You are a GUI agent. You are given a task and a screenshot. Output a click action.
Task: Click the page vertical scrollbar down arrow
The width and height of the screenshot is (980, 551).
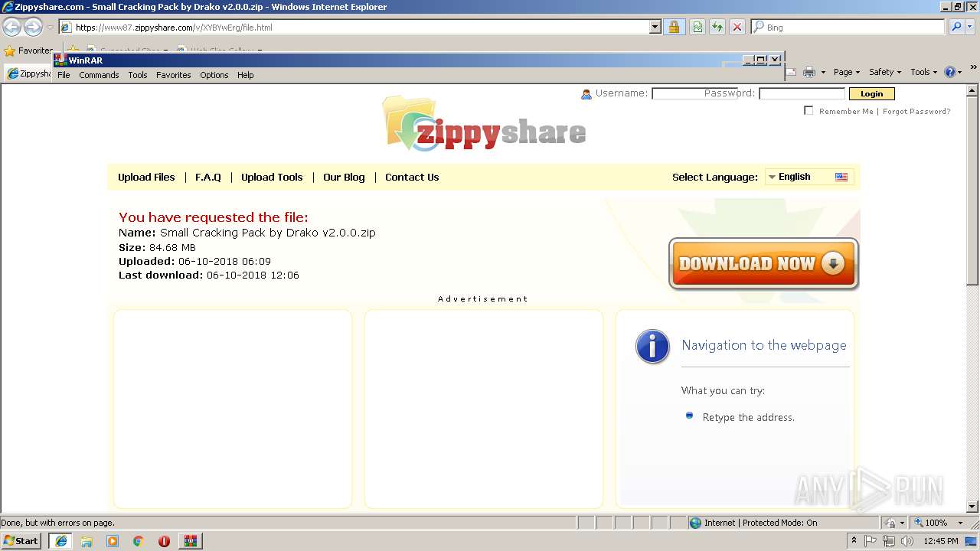pos(972,506)
